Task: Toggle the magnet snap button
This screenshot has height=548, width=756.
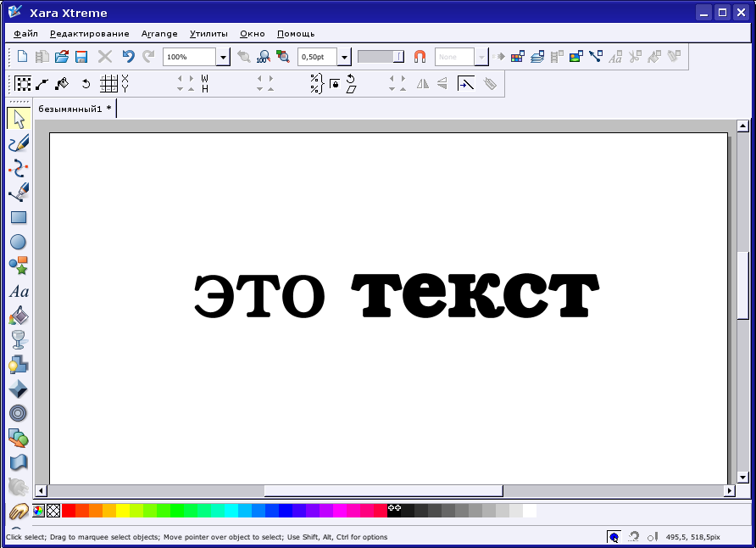Action: [420, 57]
